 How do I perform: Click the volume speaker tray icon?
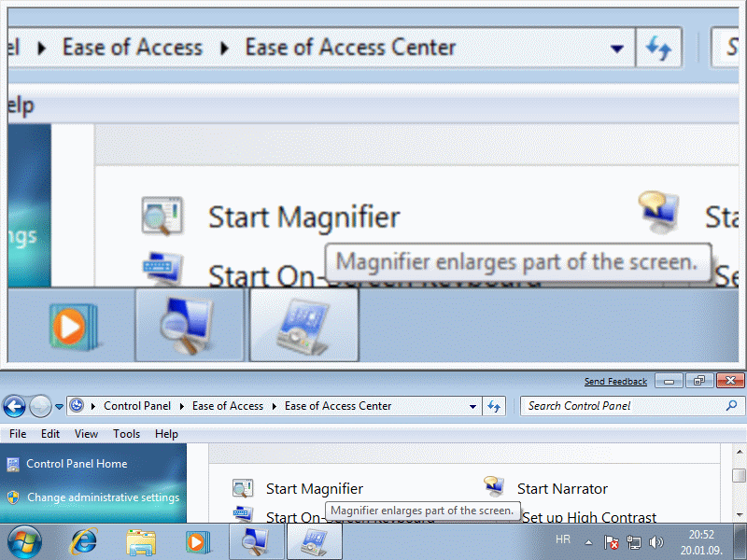[x=656, y=542]
